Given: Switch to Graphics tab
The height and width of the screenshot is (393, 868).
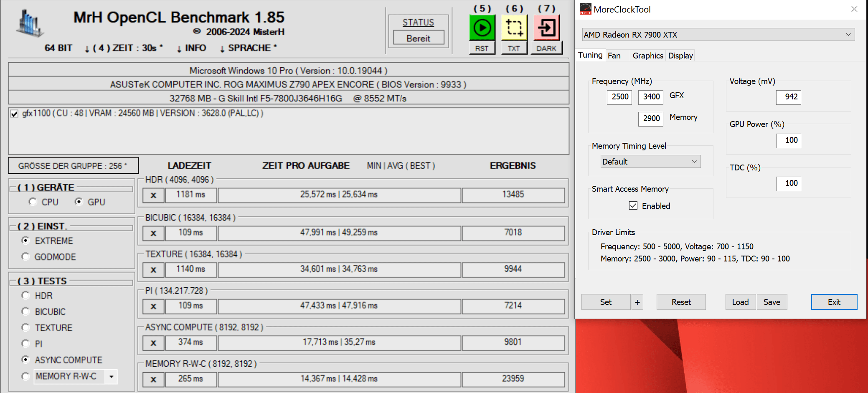Looking at the screenshot, I should (648, 56).
